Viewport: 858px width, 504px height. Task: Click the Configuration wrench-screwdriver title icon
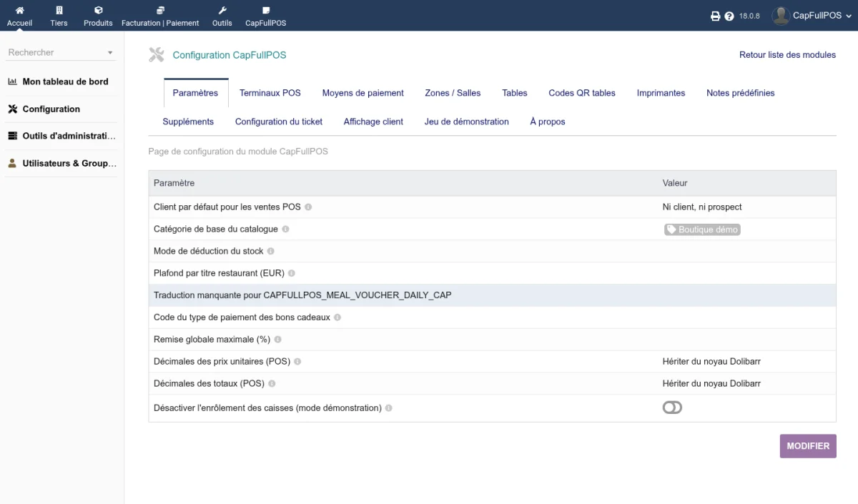[157, 55]
